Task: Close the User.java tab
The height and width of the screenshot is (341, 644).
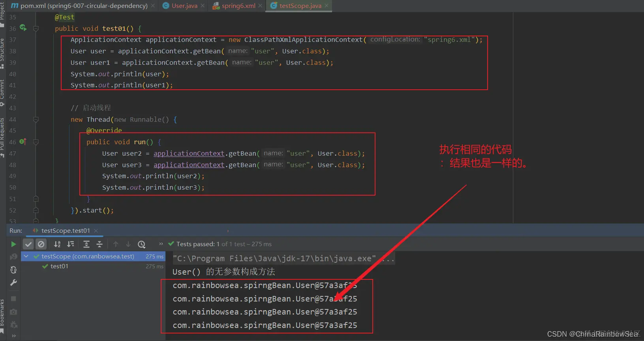Action: coord(203,6)
